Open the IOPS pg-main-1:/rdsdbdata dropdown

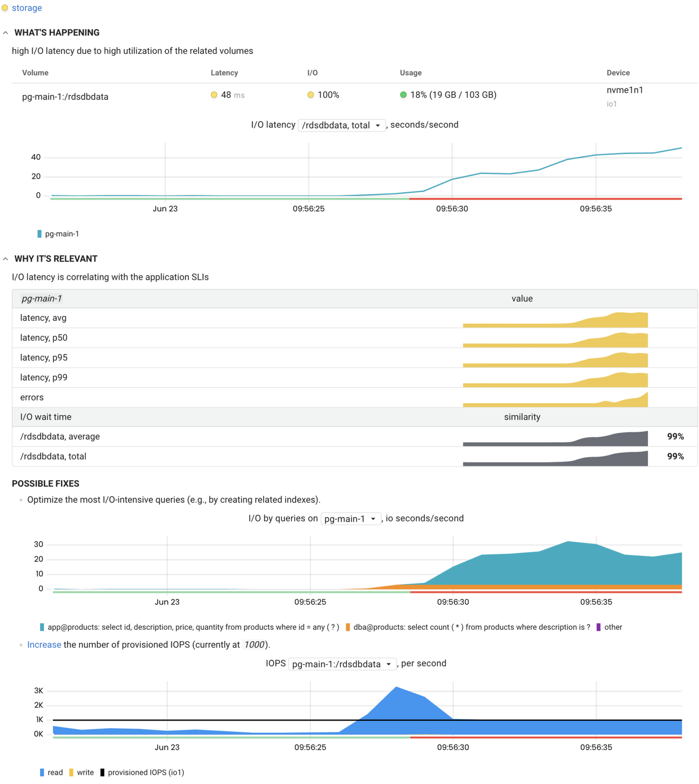343,664
